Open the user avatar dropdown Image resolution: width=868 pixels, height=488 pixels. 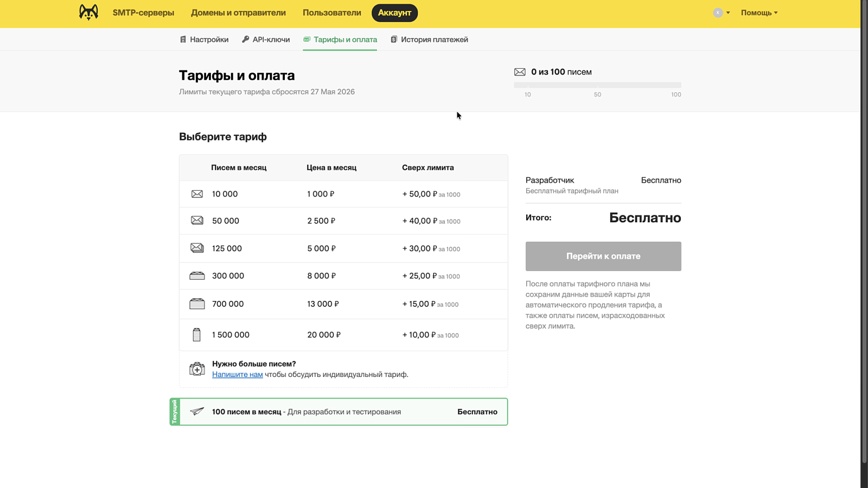tap(721, 12)
